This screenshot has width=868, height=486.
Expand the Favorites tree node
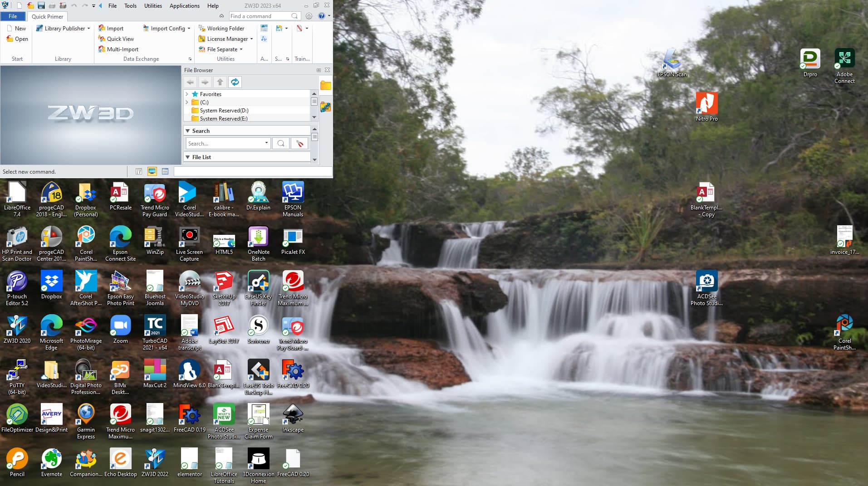coord(187,94)
